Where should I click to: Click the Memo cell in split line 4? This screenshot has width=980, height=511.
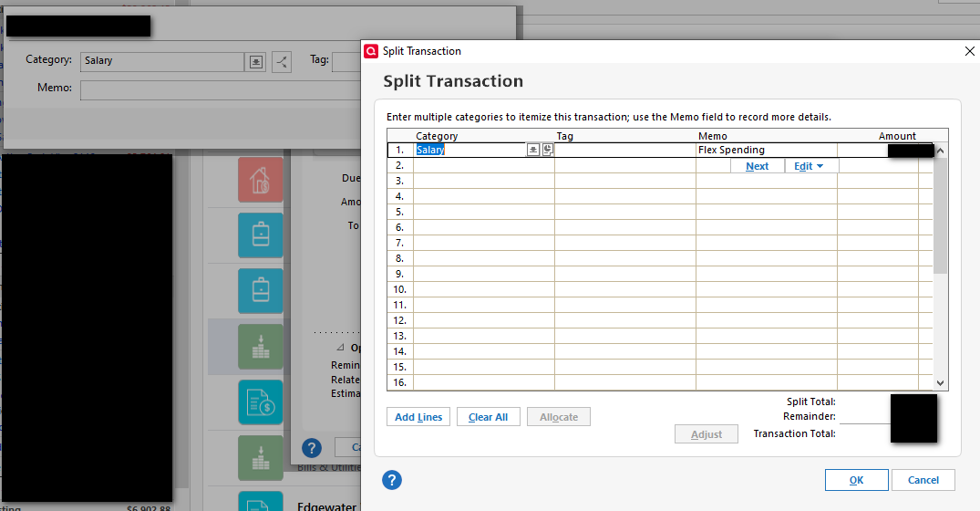(767, 196)
